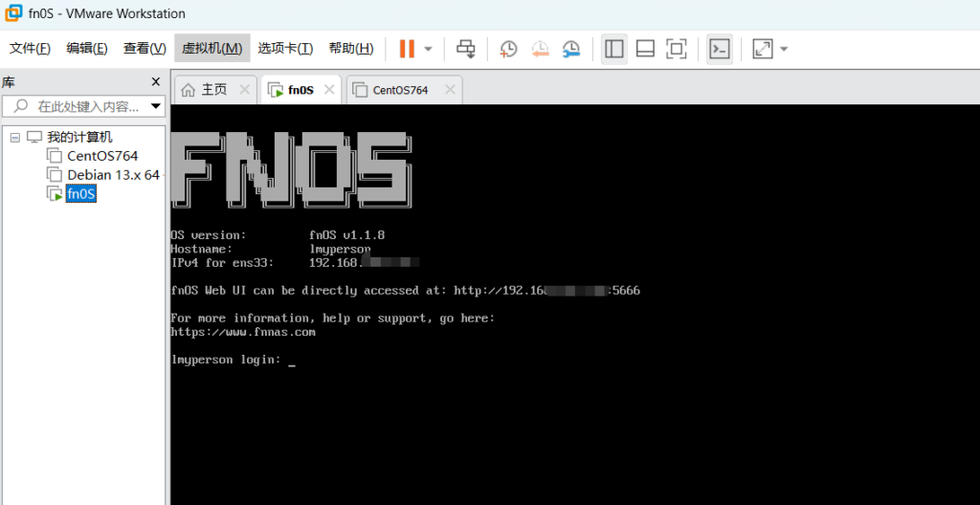The height and width of the screenshot is (505, 980).
Task: Open the 虚拟机(M) menu
Action: (x=212, y=49)
